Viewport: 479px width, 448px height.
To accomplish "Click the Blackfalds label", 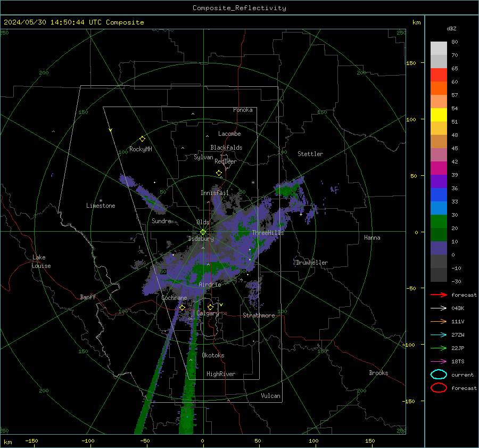I will coord(226,148).
